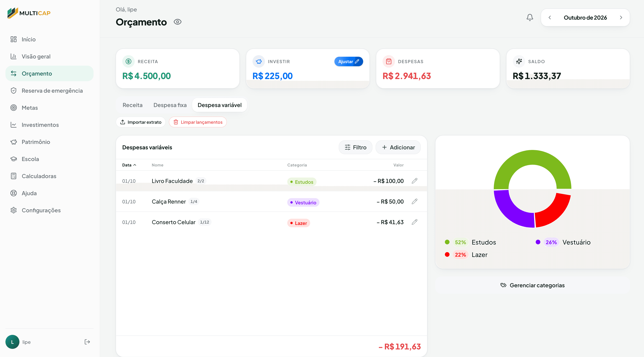Image resolution: width=644 pixels, height=357 pixels.
Task: Edit the Calça Renner entry pencil icon
Action: 415,202
